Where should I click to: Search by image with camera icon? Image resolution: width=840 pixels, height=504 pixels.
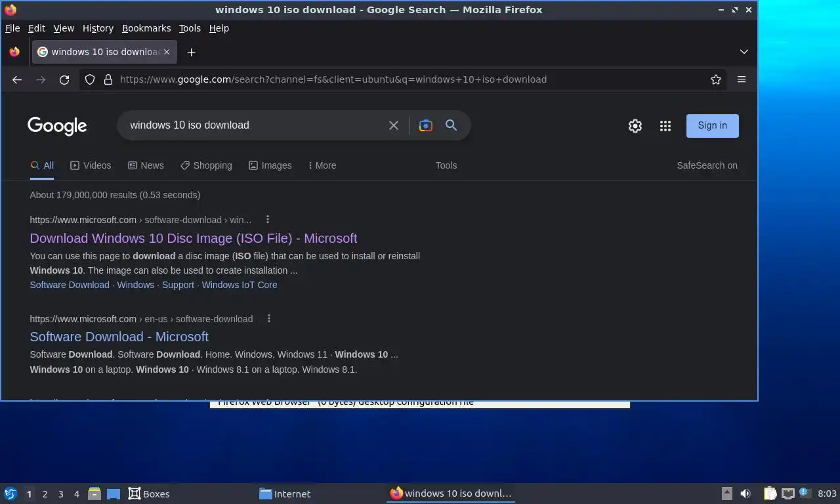point(426,125)
